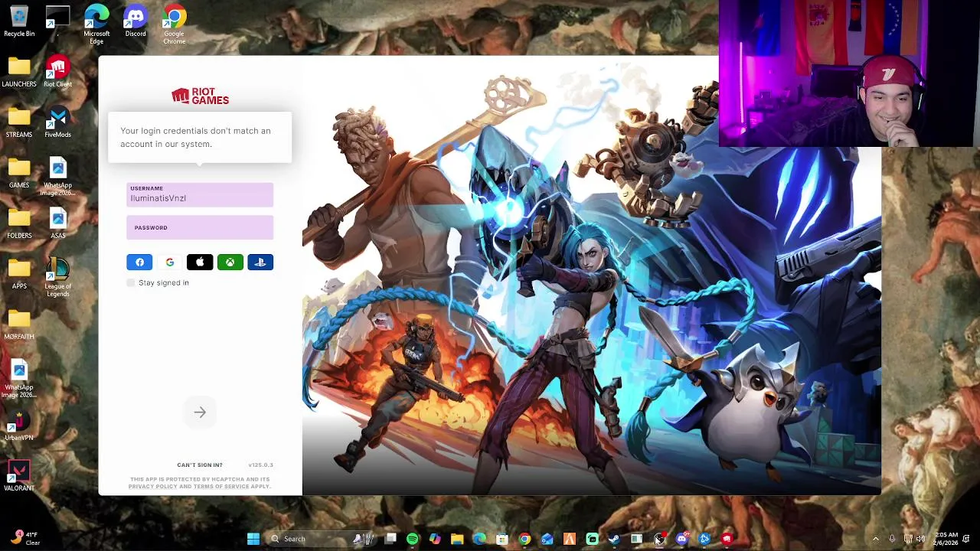Open the APPS desktop folder
This screenshot has height=551, width=980.
(19, 274)
